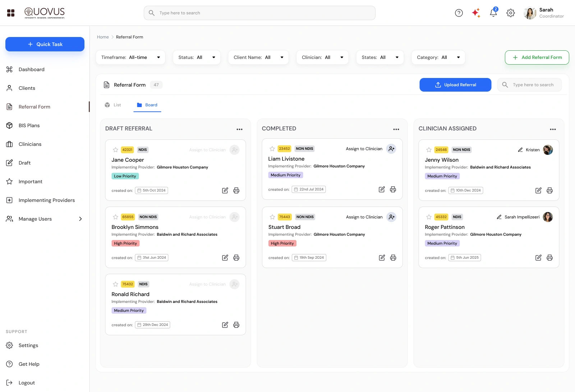Open BIS Plans in the sidebar
Viewport: 575px width, 392px height.
click(x=29, y=125)
